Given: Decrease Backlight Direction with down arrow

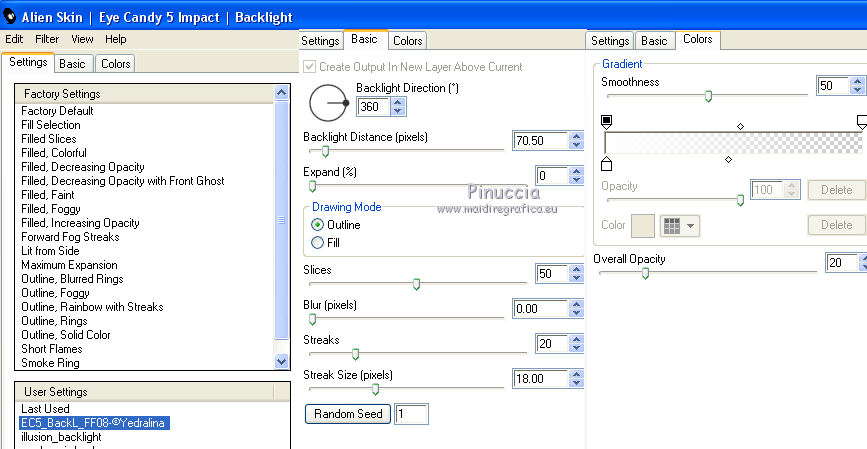Looking at the screenshot, I should click(398, 111).
